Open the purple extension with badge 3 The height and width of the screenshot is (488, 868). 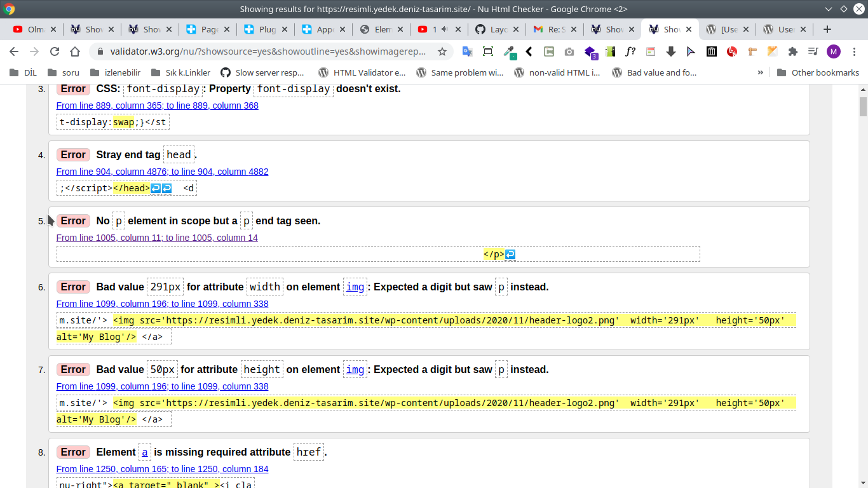point(590,52)
